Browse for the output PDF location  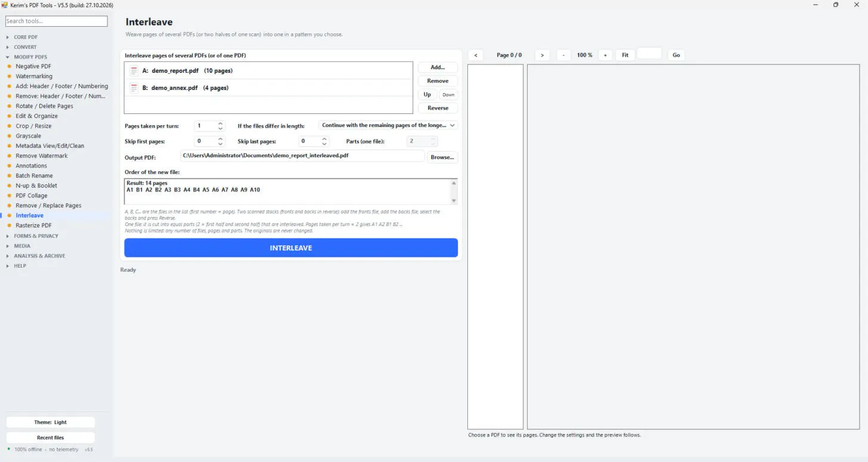pyautogui.click(x=442, y=157)
